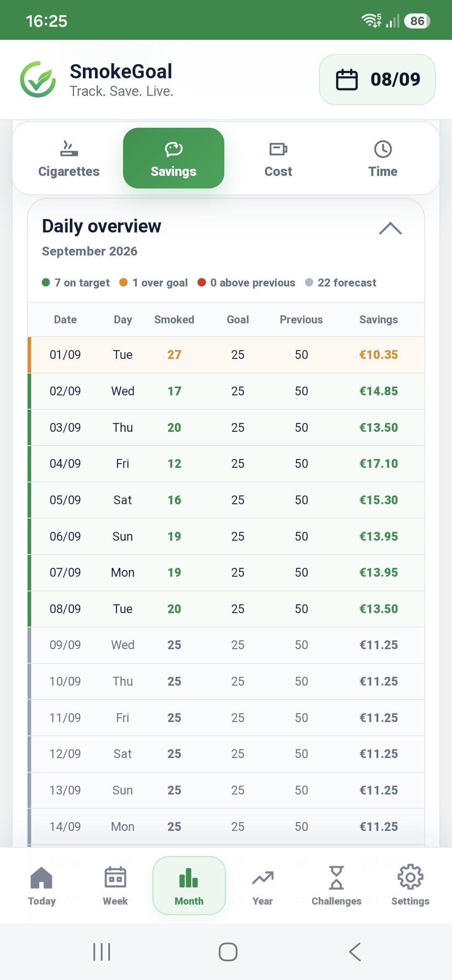The image size is (452, 980).
Task: Open the Cost wallet tab
Action: point(278,158)
